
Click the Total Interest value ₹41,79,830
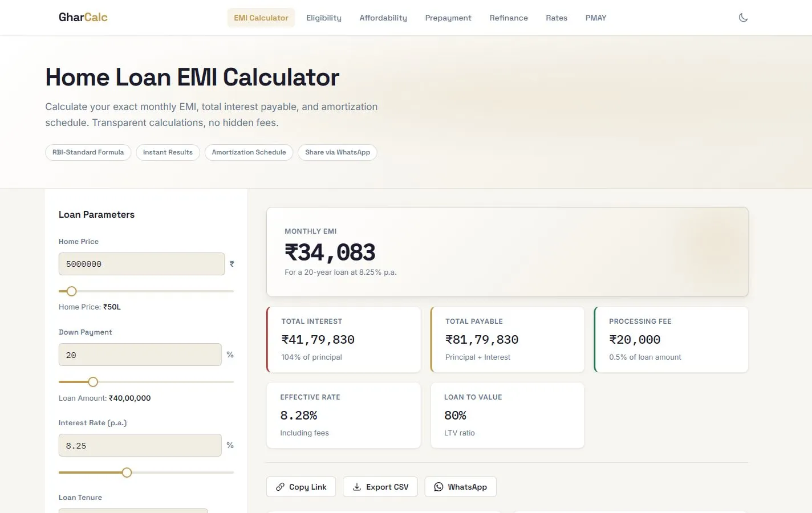318,340
